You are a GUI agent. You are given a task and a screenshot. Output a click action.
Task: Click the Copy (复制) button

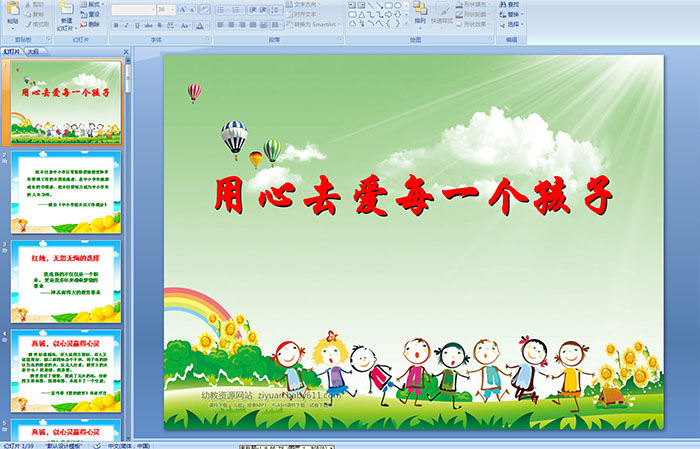pos(34,14)
